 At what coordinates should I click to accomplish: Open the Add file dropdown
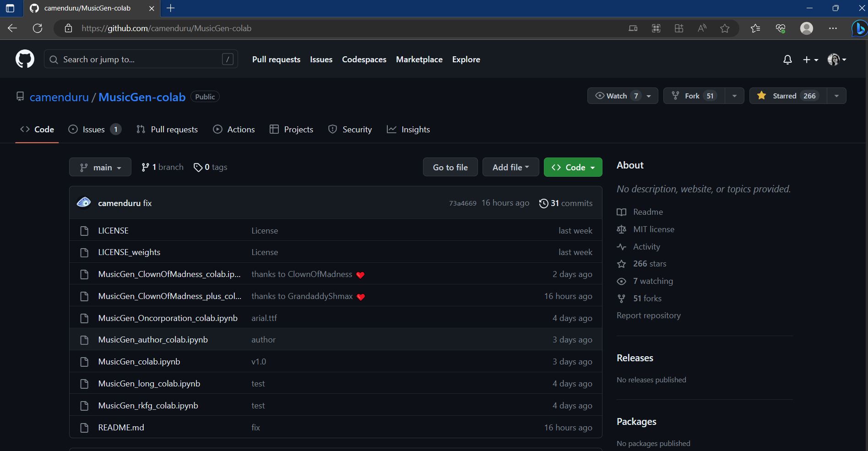[510, 167]
